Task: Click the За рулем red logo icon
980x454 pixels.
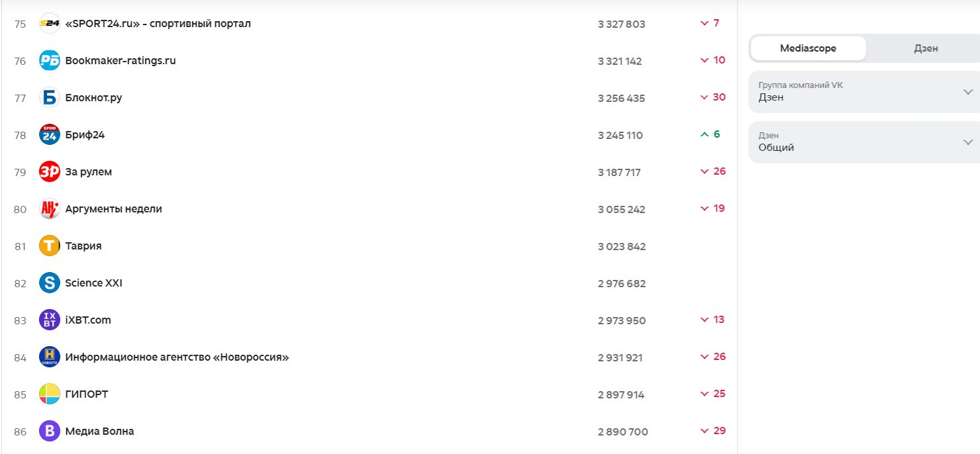Action: pyautogui.click(x=50, y=172)
